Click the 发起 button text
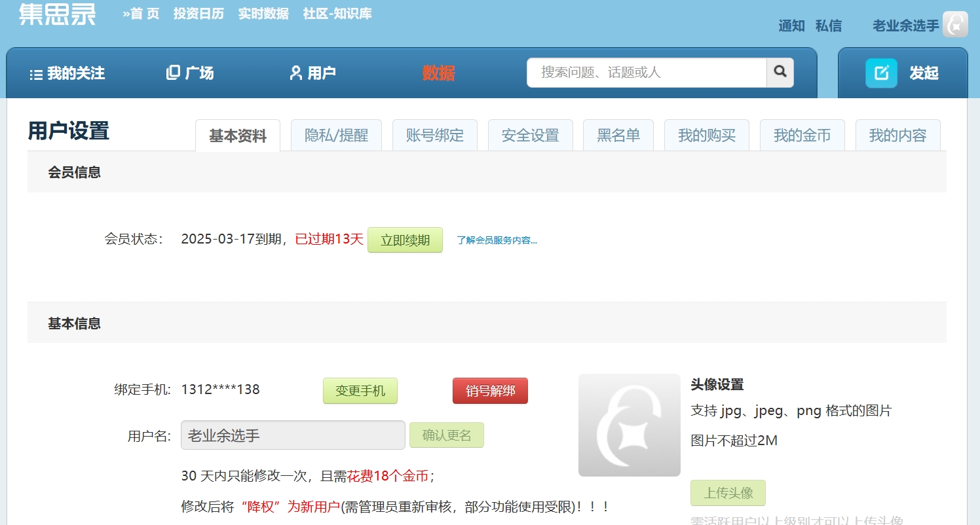The image size is (980, 525). click(x=924, y=73)
